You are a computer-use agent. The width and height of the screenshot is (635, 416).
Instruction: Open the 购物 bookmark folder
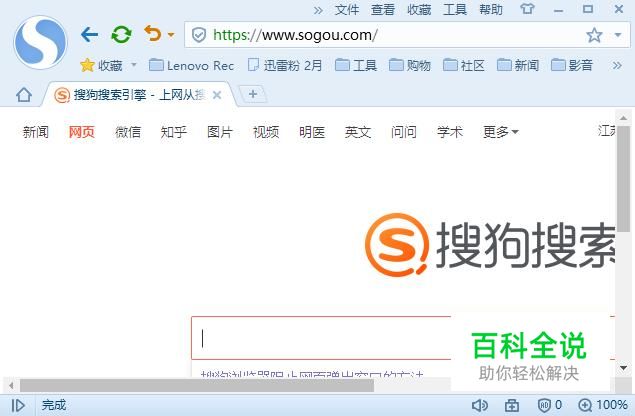pos(410,65)
